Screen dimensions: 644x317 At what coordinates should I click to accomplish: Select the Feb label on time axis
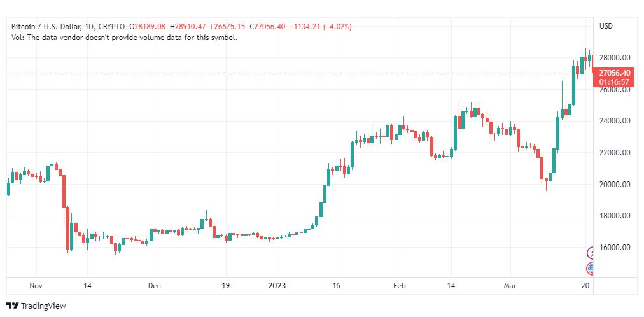click(399, 286)
